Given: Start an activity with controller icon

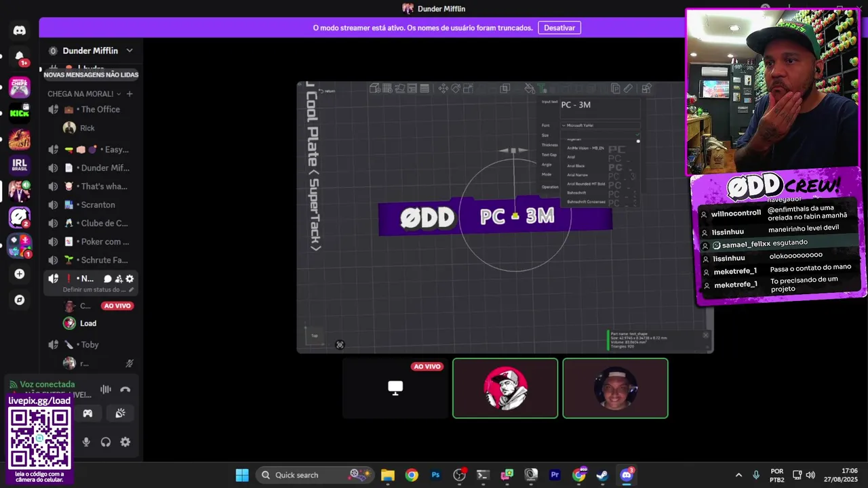Looking at the screenshot, I should coord(87,413).
